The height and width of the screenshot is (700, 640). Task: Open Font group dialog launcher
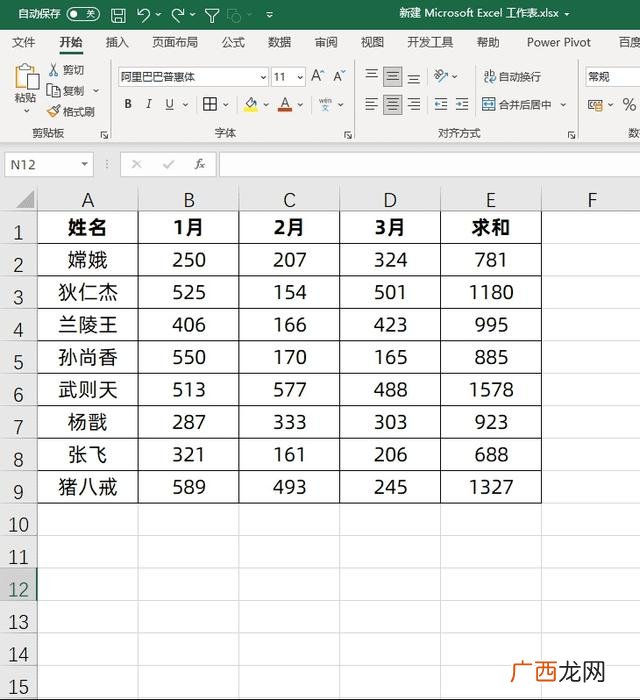click(x=348, y=135)
